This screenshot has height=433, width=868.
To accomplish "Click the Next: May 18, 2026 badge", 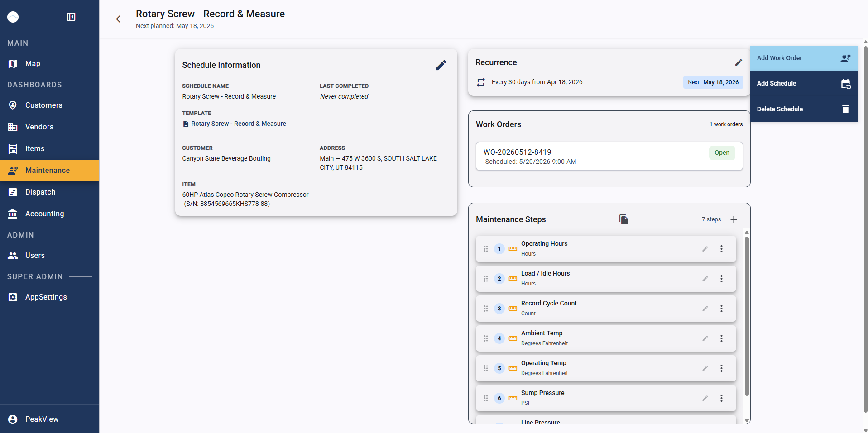I will click(x=713, y=82).
